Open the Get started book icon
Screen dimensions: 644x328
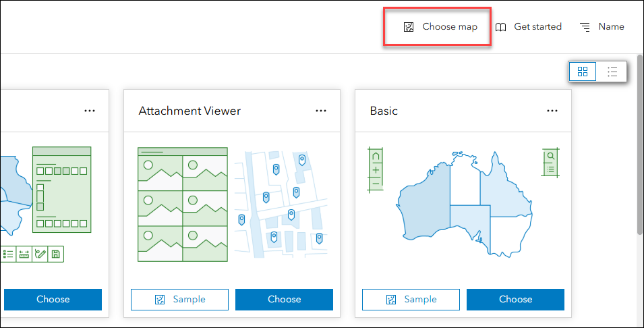coord(501,27)
